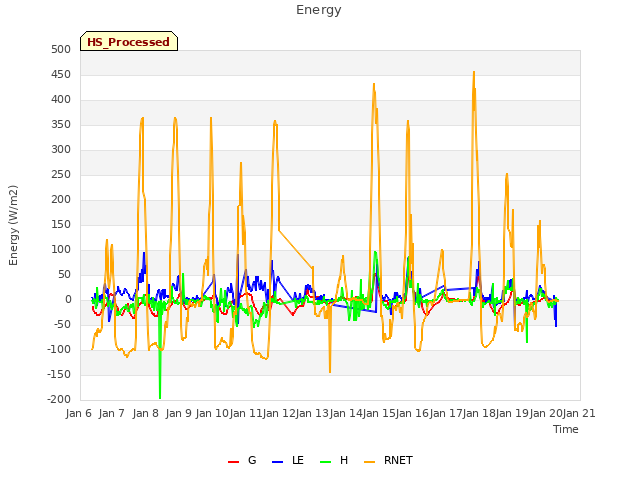Click the Energy (W/m2) y-axis label
The image size is (640, 480).
tap(13, 225)
